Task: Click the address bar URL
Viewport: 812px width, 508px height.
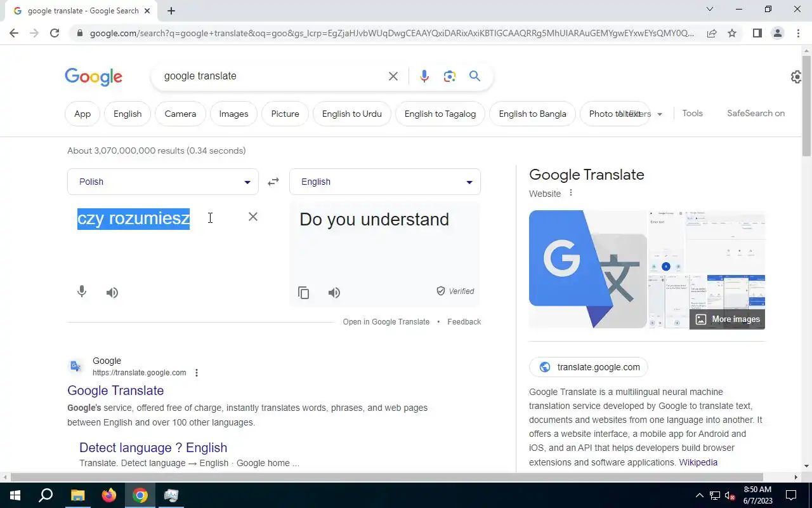Action: pos(391,33)
